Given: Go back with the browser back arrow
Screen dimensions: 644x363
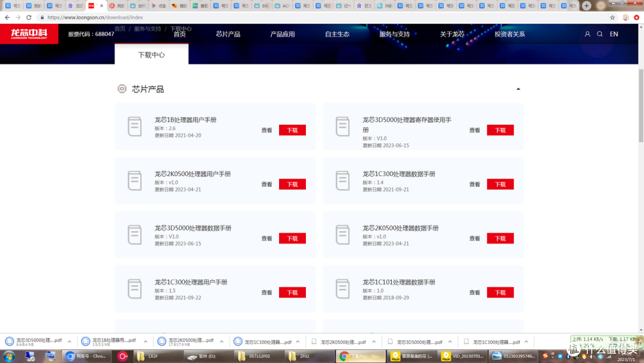Looking at the screenshot, I should tap(7, 17).
